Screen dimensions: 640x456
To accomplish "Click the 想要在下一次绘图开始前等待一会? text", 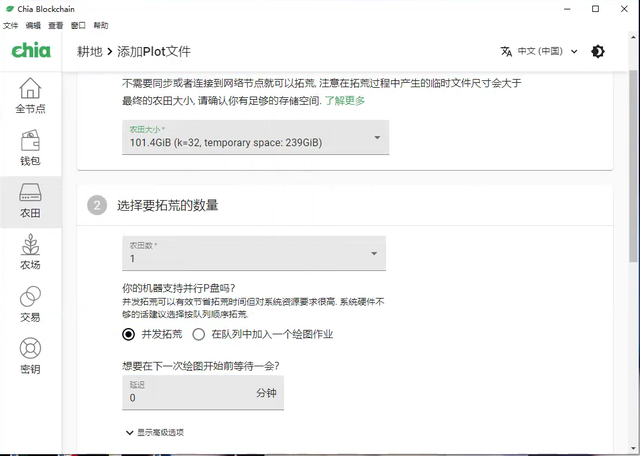I will pyautogui.click(x=201, y=366).
